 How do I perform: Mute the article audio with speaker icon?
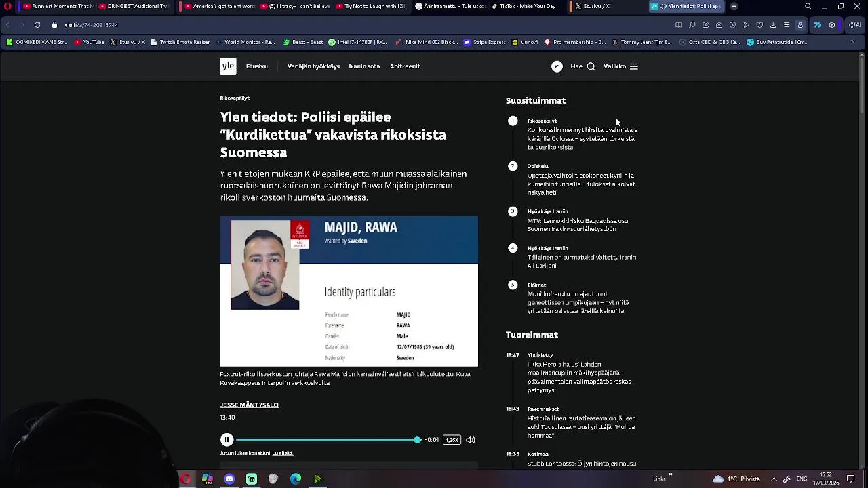pyautogui.click(x=470, y=440)
